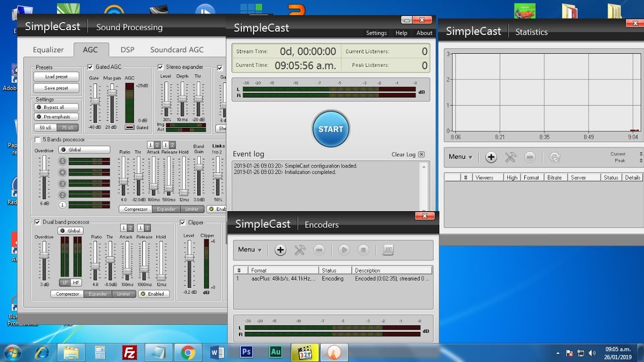Open Photoshop from the taskbar
The height and width of the screenshot is (362, 644).
click(x=247, y=352)
